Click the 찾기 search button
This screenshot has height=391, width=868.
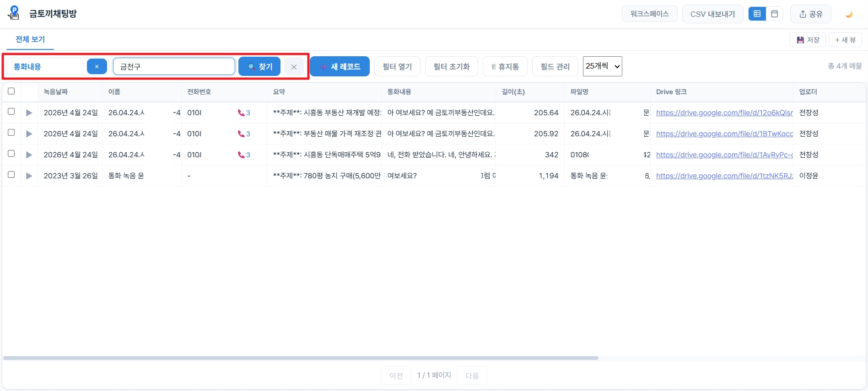pyautogui.click(x=259, y=67)
